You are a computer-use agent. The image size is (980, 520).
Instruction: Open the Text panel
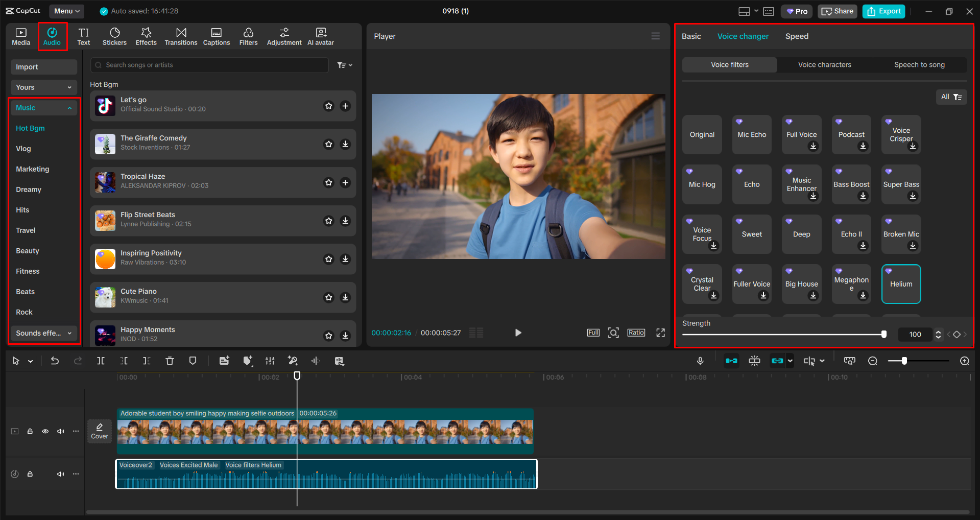[83, 36]
